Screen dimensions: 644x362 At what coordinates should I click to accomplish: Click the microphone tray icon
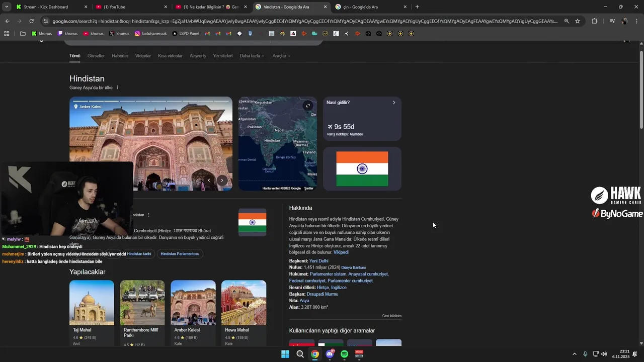585,354
